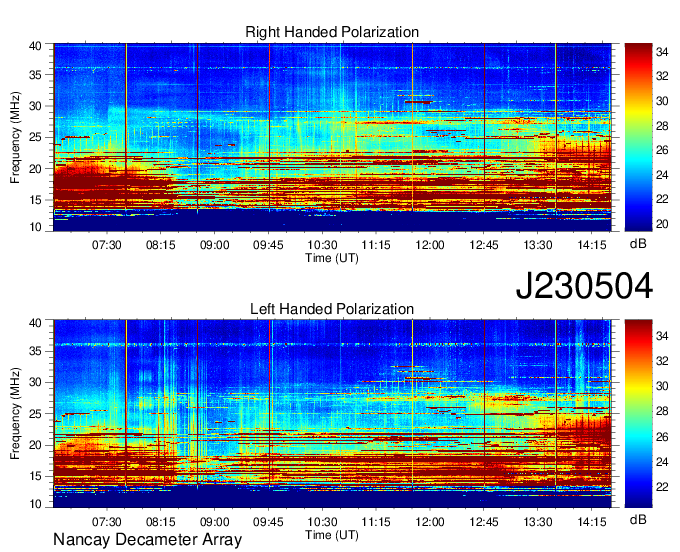
Task: Click 28 value on right-handed colorbar
Action: (662, 126)
